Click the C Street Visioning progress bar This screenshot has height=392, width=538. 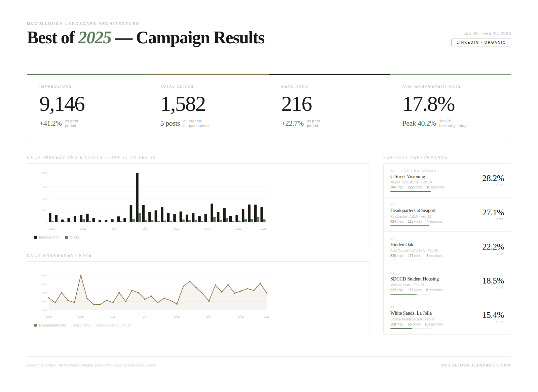411,191
